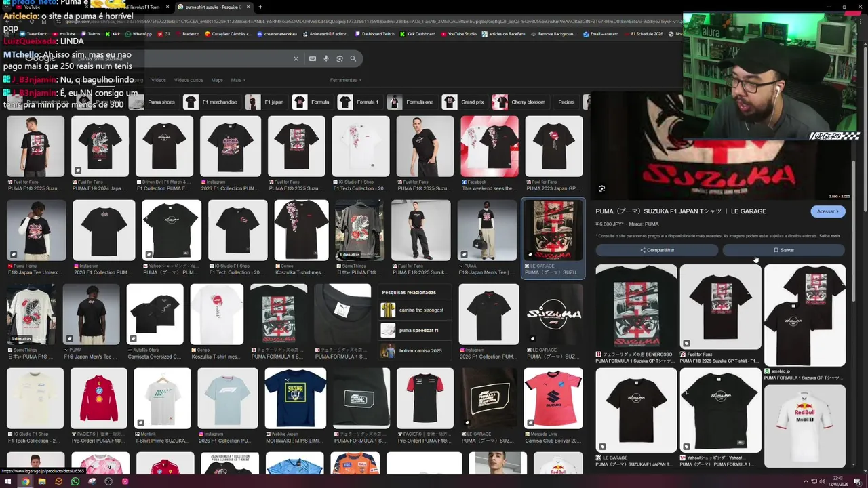Open the Animated GIF editor bookmark
This screenshot has height=488, width=868.
[x=326, y=34]
